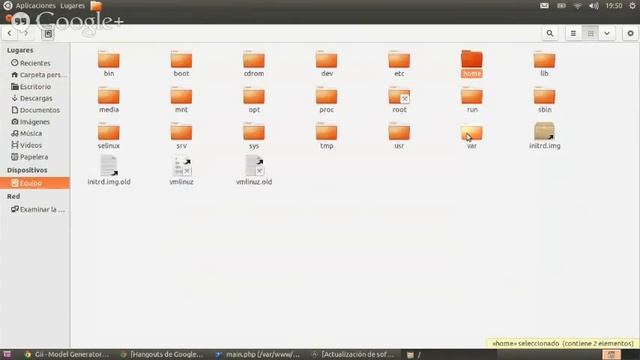
Task: Open the battery indicator
Action: click(562, 6)
